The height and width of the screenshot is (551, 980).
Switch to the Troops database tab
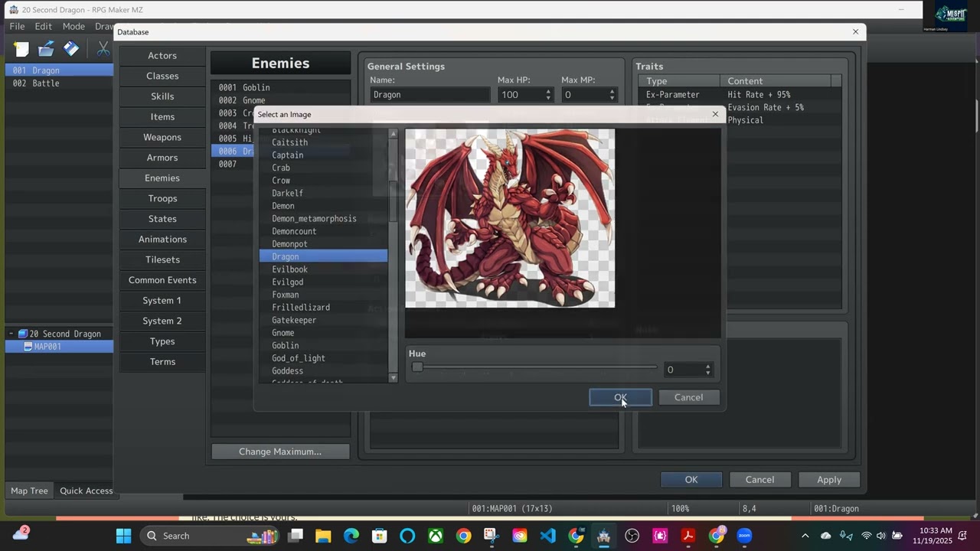[x=162, y=198]
